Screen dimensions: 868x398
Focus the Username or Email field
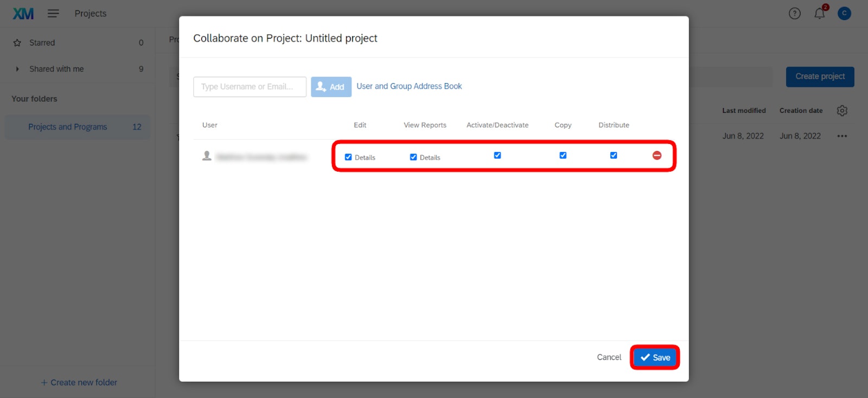pyautogui.click(x=250, y=87)
